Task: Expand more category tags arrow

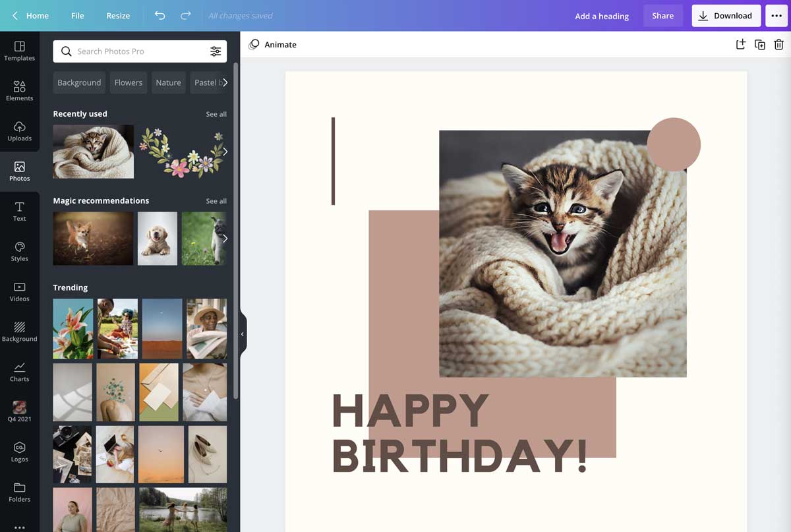Action: point(225,82)
